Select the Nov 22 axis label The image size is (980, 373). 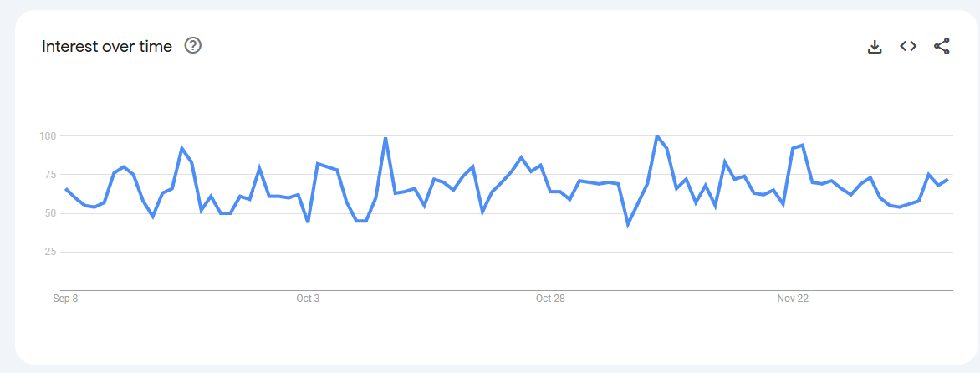click(792, 299)
